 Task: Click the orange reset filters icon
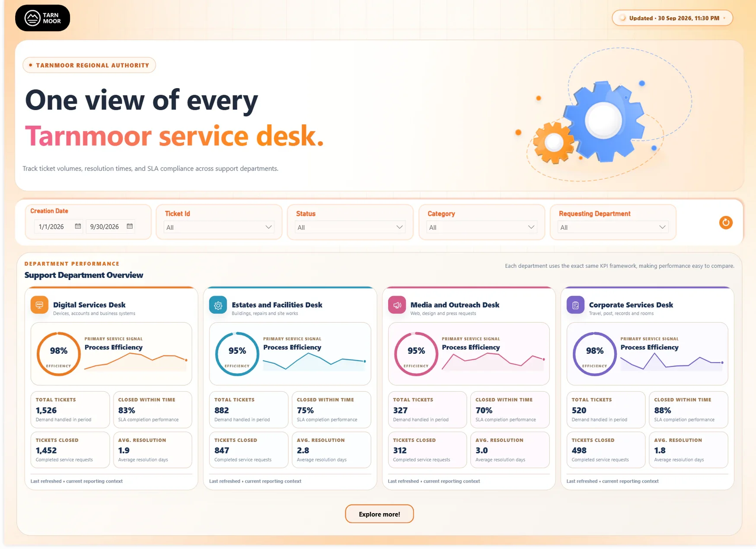point(726,222)
